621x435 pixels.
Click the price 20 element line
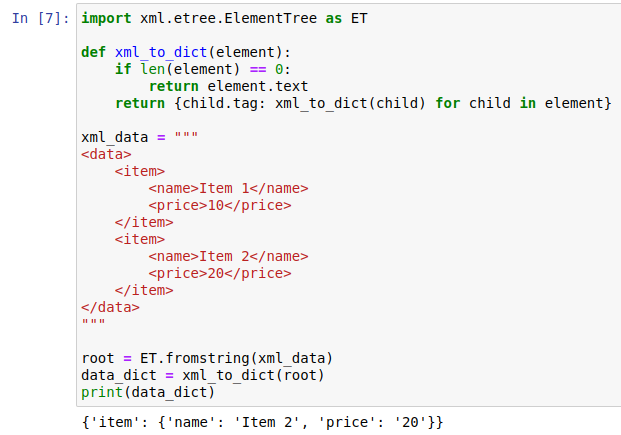pos(220,274)
